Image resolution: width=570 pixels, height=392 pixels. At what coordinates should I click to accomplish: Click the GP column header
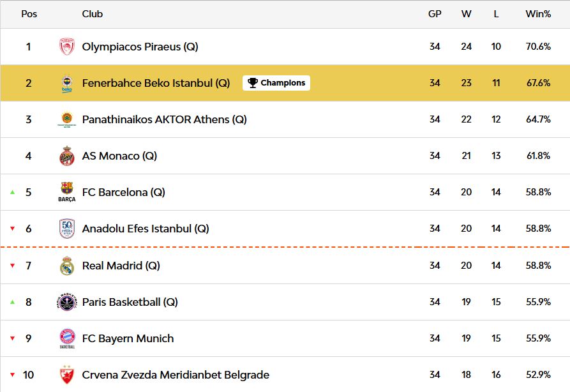click(435, 14)
